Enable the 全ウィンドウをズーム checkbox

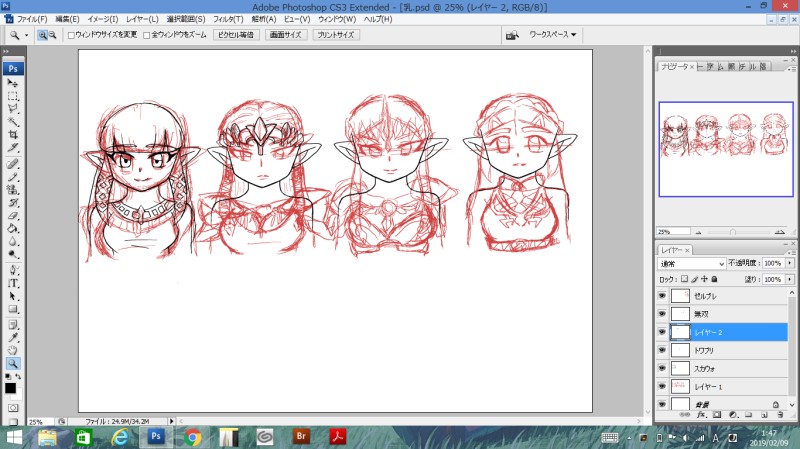pyautogui.click(x=146, y=35)
